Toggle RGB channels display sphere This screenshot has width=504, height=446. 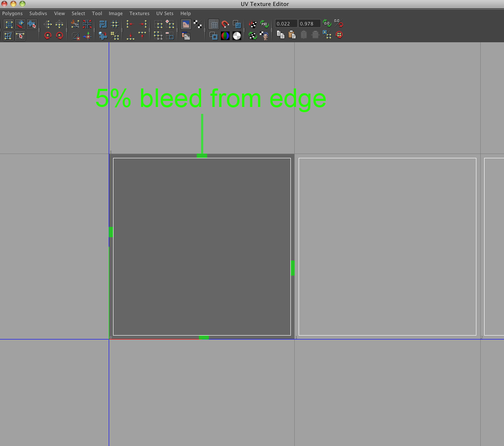[225, 36]
